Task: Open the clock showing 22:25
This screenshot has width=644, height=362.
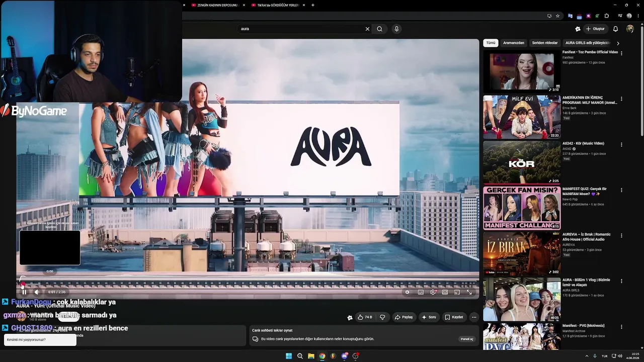Action: click(x=632, y=356)
